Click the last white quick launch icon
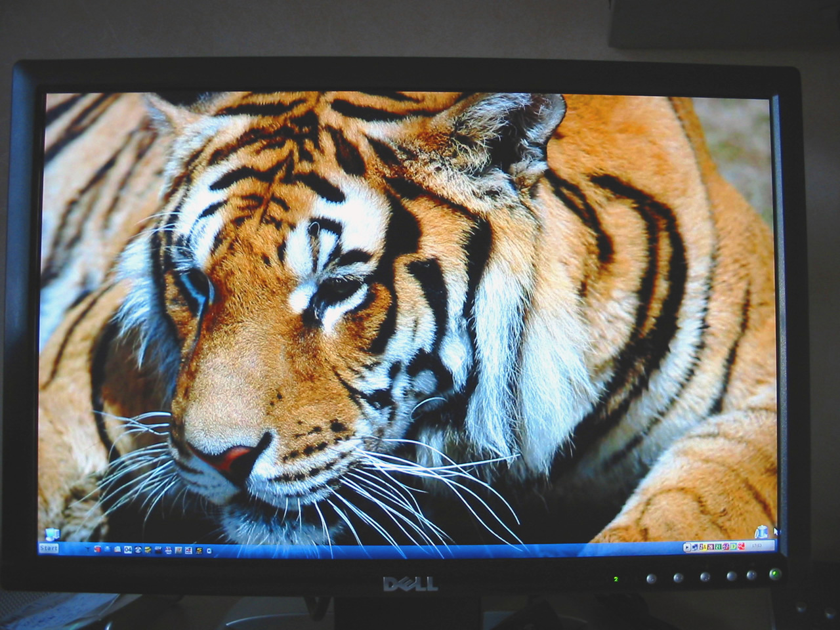Image resolution: width=840 pixels, height=630 pixels. pos(209,550)
